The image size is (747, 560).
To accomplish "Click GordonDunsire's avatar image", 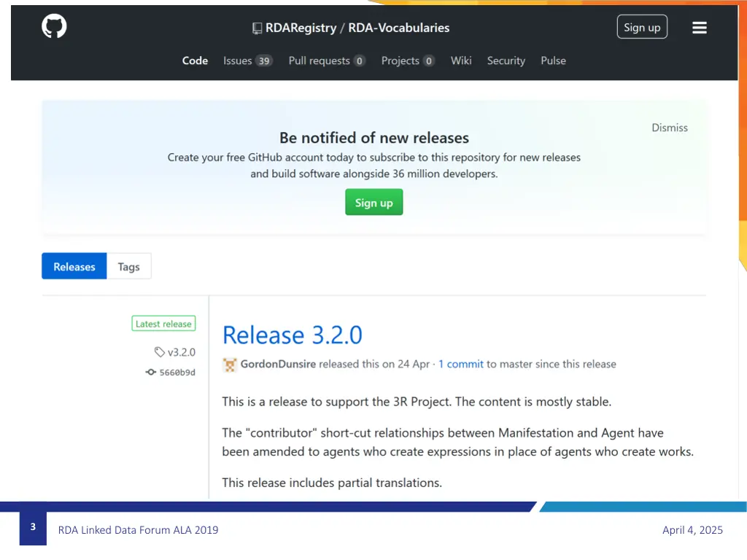I will (x=230, y=365).
